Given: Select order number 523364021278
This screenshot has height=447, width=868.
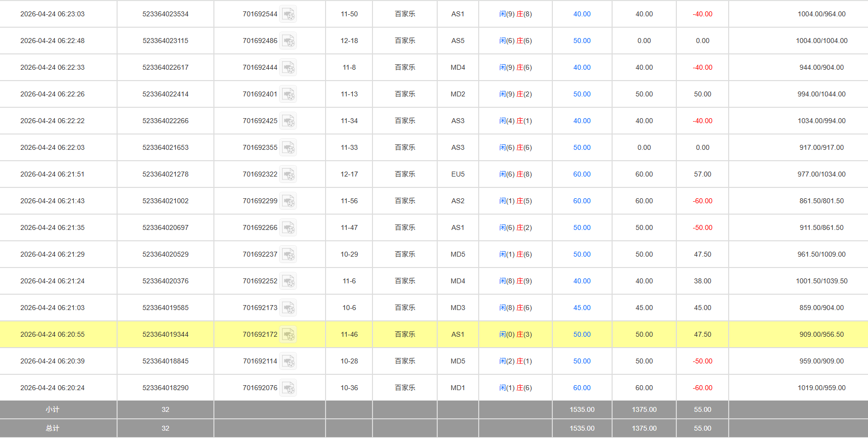Looking at the screenshot, I should 165,174.
